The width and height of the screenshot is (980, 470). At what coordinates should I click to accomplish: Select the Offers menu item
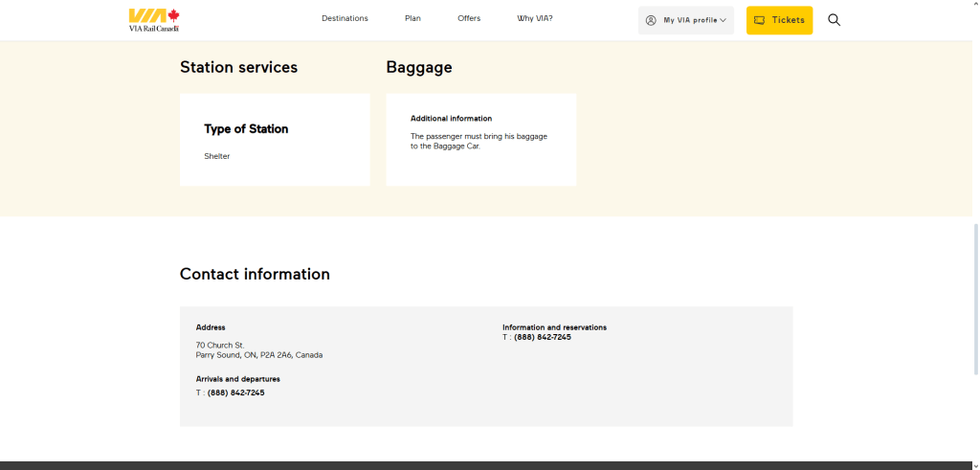click(469, 18)
